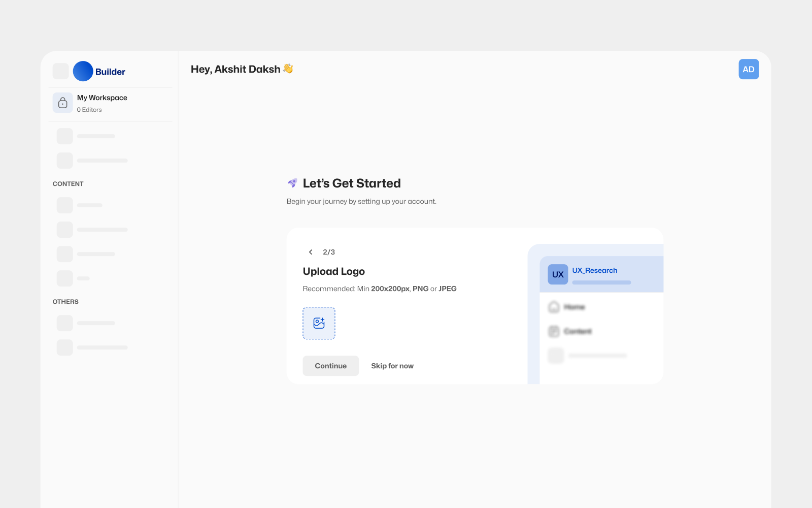
Task: Click the UX avatar in the preview panel
Action: (x=557, y=274)
